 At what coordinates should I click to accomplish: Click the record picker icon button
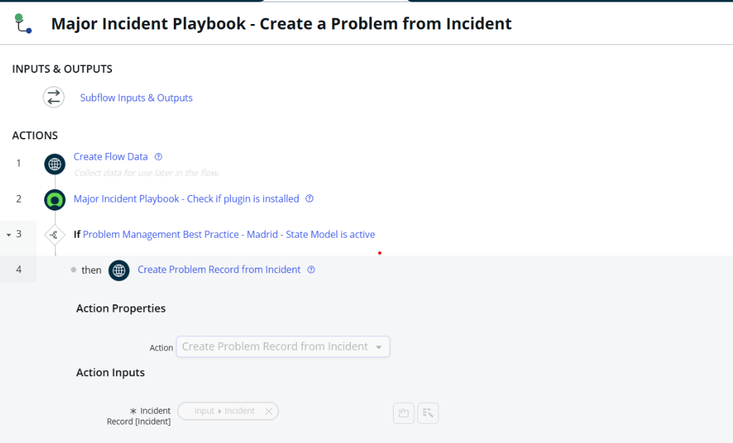click(x=403, y=413)
